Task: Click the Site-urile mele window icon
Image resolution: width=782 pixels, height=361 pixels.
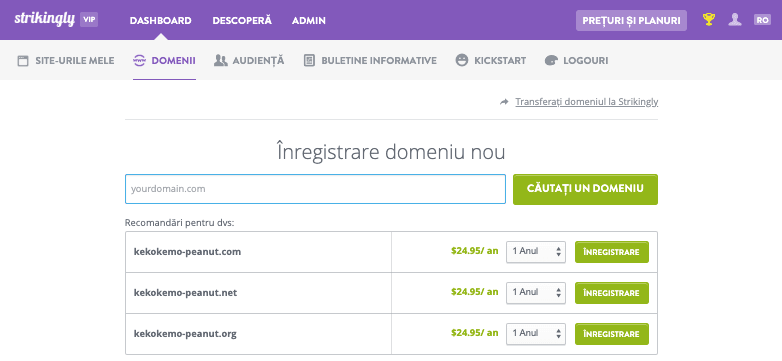Action: click(22, 61)
